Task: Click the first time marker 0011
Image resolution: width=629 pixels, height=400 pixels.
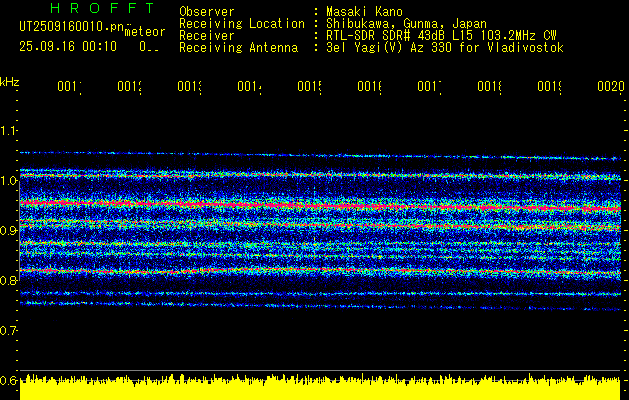Action: pyautogui.click(x=70, y=86)
